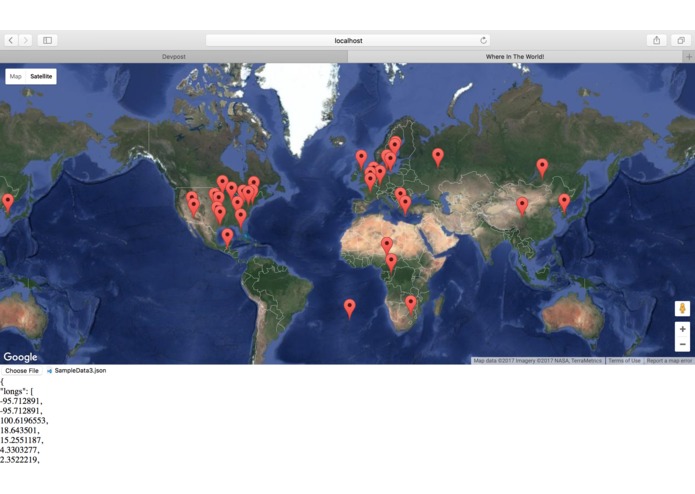Viewport: 695px width, 494px height.
Task: Reload the localhost page
Action: coord(483,40)
